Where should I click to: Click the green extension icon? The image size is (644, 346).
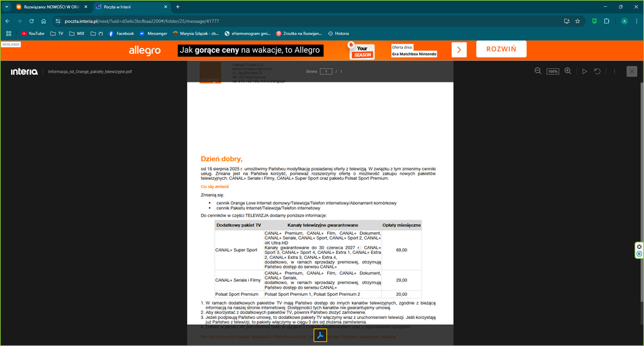[594, 21]
